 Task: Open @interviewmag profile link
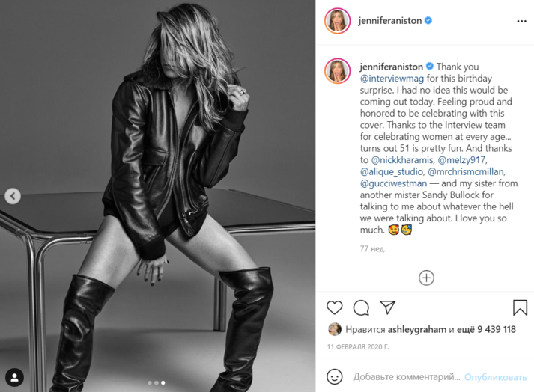pyautogui.click(x=392, y=79)
